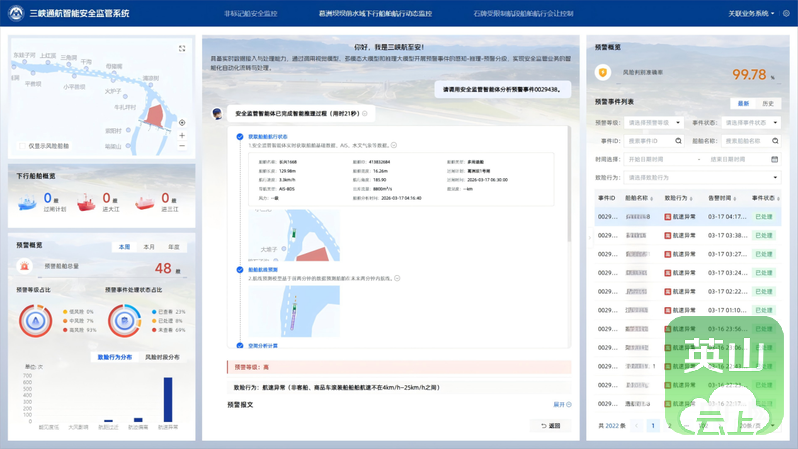Click the 预警等级占比 donut chart

click(x=36, y=321)
